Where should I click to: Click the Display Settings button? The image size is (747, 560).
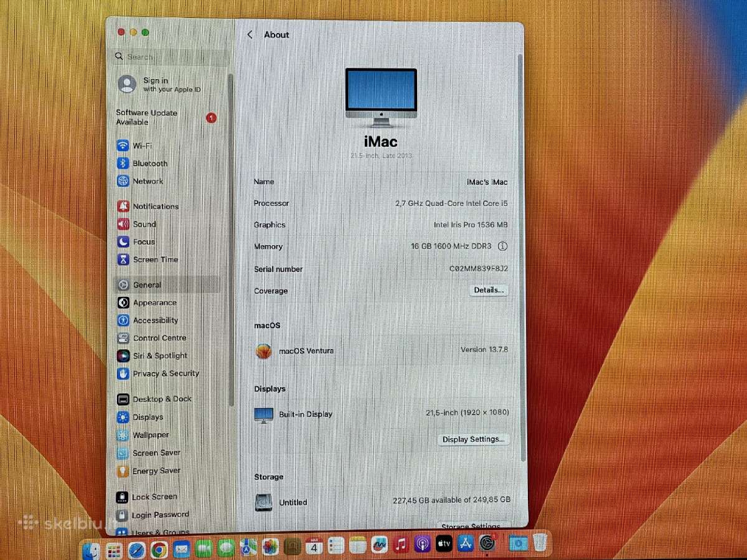(x=473, y=439)
